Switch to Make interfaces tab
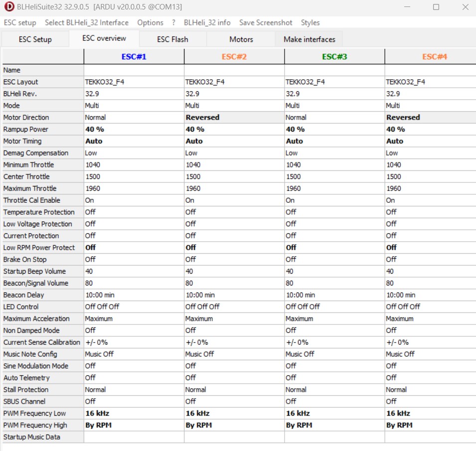The height and width of the screenshot is (451, 476). tap(310, 39)
